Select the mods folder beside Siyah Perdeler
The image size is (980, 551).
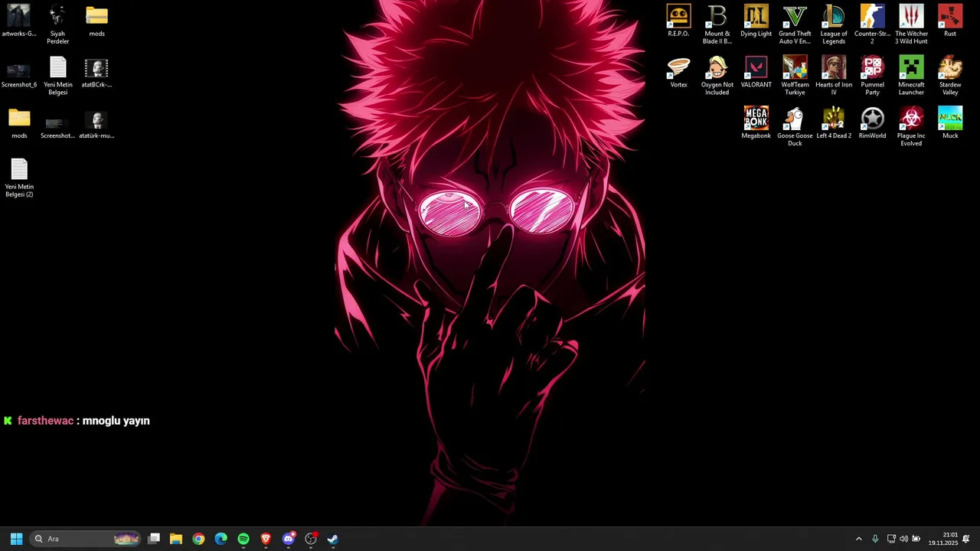coord(96,21)
